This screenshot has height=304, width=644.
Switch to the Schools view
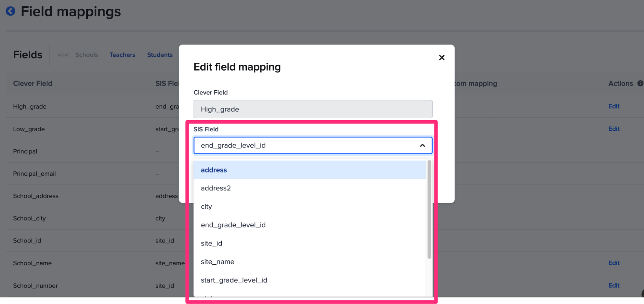[x=86, y=54]
